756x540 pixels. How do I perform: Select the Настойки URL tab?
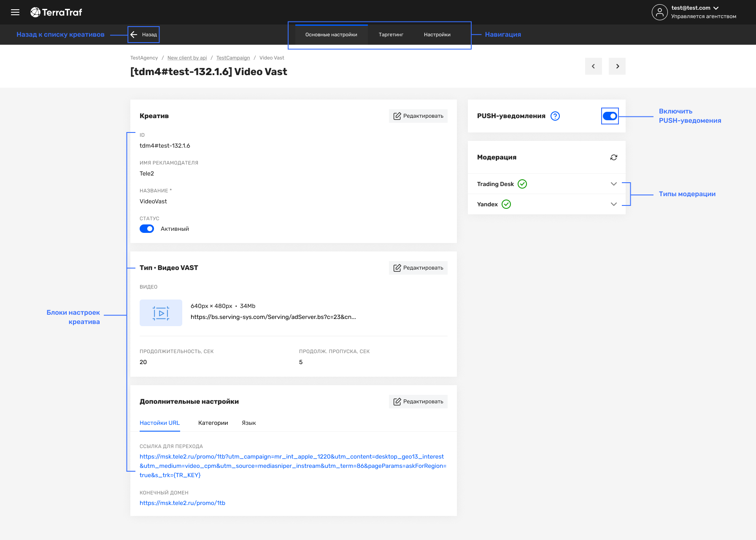click(x=159, y=423)
